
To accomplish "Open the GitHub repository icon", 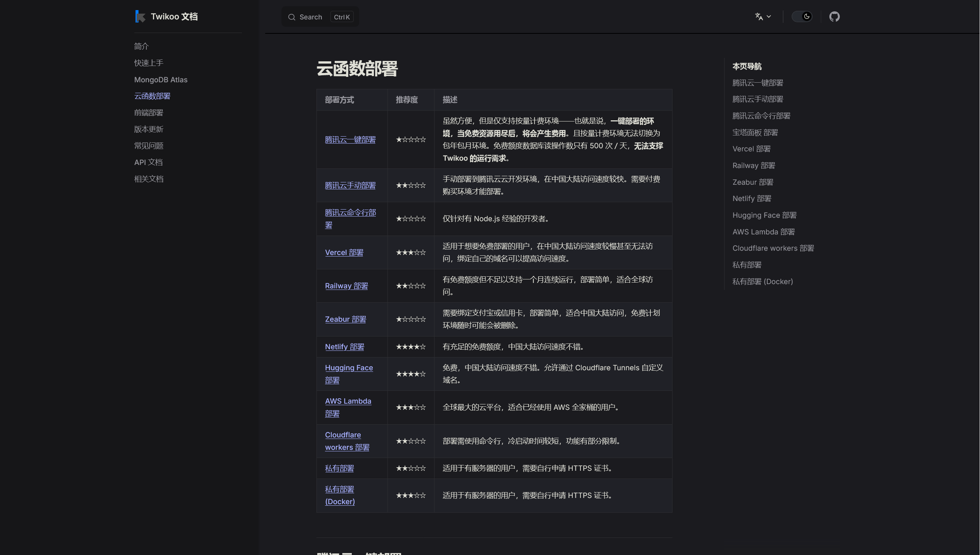I will pos(834,17).
